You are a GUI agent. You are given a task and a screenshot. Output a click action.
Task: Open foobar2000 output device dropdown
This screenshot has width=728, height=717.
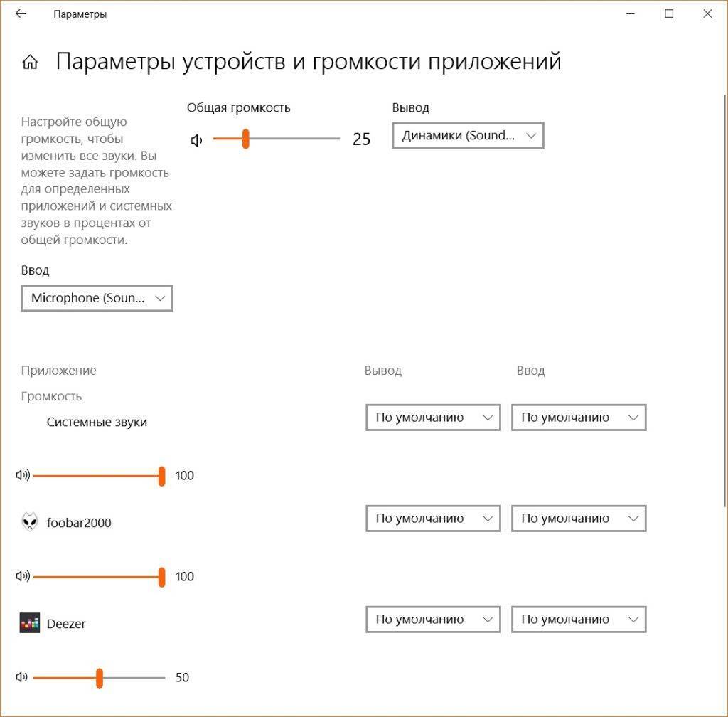pos(433,519)
